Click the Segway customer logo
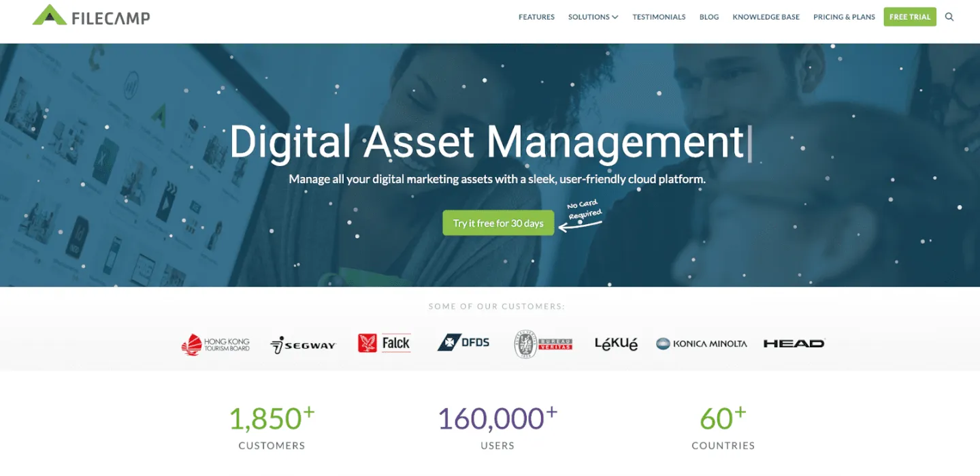Image resolution: width=980 pixels, height=476 pixels. pyautogui.click(x=303, y=345)
